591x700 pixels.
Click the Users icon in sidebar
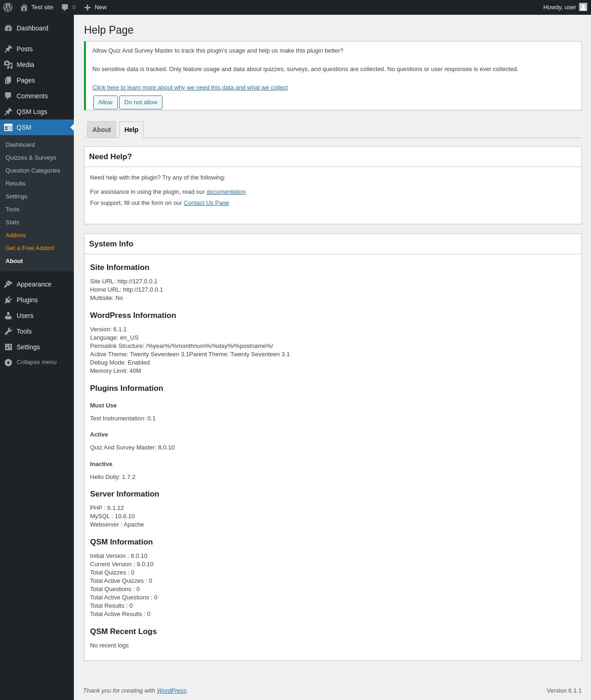(8, 316)
